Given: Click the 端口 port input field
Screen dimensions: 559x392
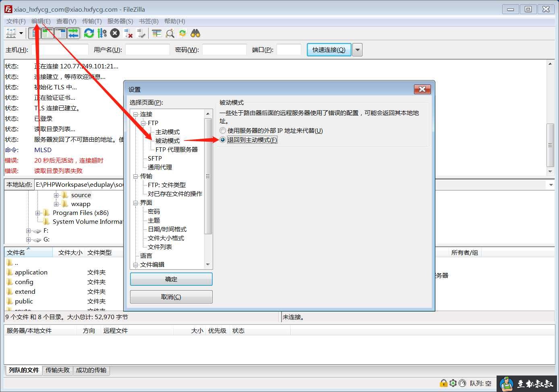Looking at the screenshot, I should click(289, 50).
